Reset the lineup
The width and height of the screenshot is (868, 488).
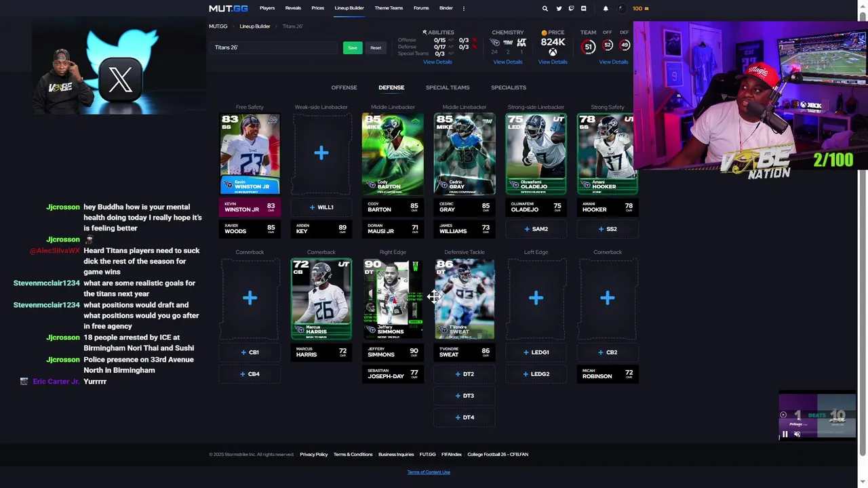pyautogui.click(x=376, y=47)
